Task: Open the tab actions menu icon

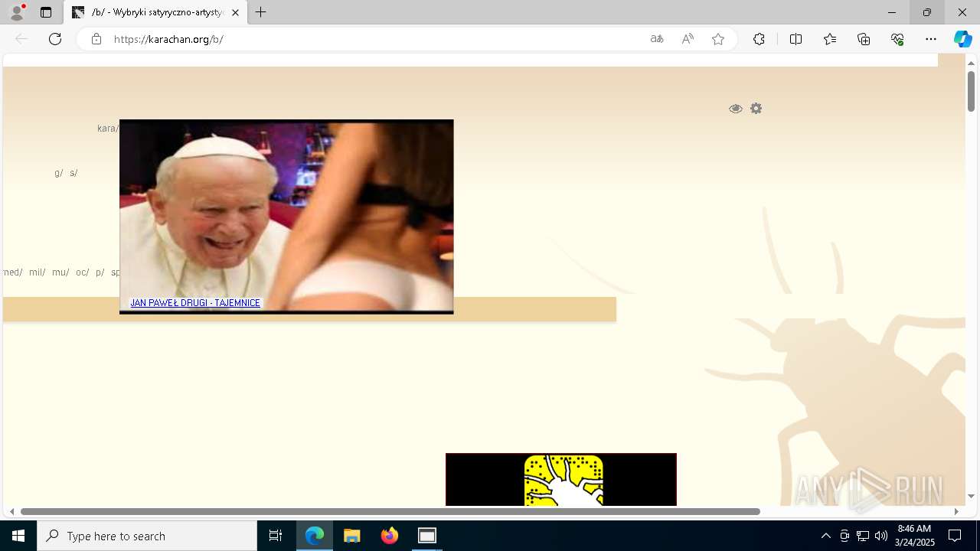Action: point(46,12)
